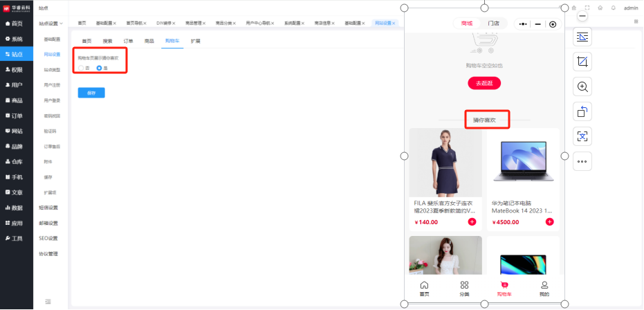Select the 是 radio button
The height and width of the screenshot is (310, 644).
(x=99, y=68)
